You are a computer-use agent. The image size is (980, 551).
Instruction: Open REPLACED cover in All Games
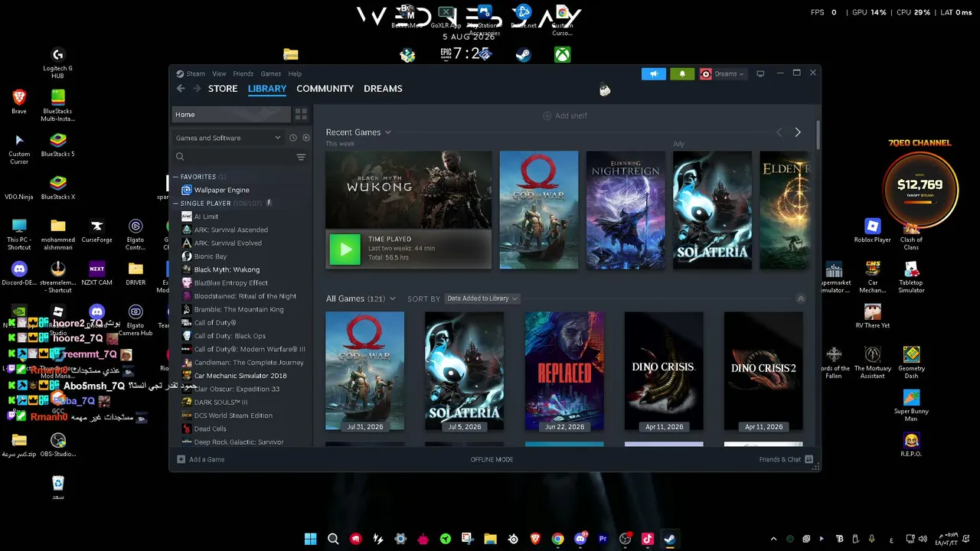[564, 371]
